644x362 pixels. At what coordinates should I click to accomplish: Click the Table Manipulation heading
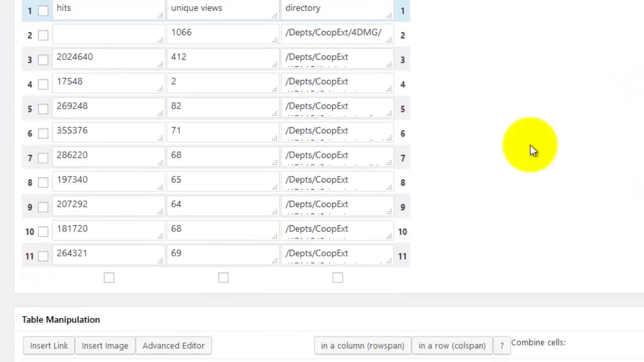tap(61, 320)
